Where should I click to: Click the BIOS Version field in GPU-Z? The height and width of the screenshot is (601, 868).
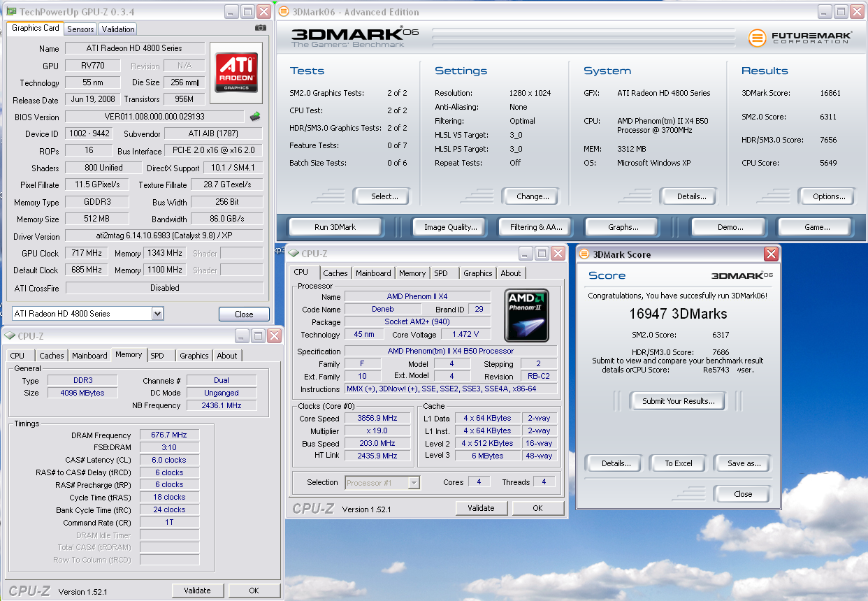(x=154, y=117)
